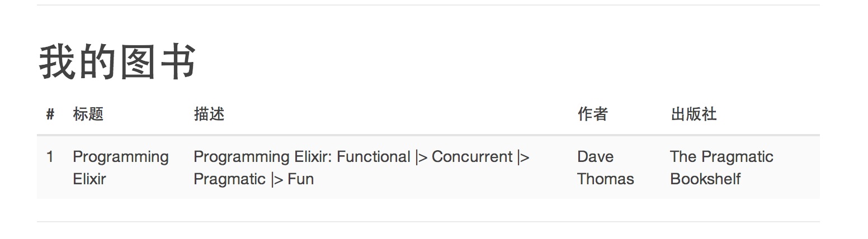Image resolution: width=868 pixels, height=239 pixels.
Task: Click the word Thomas in author cell
Action: click(605, 179)
